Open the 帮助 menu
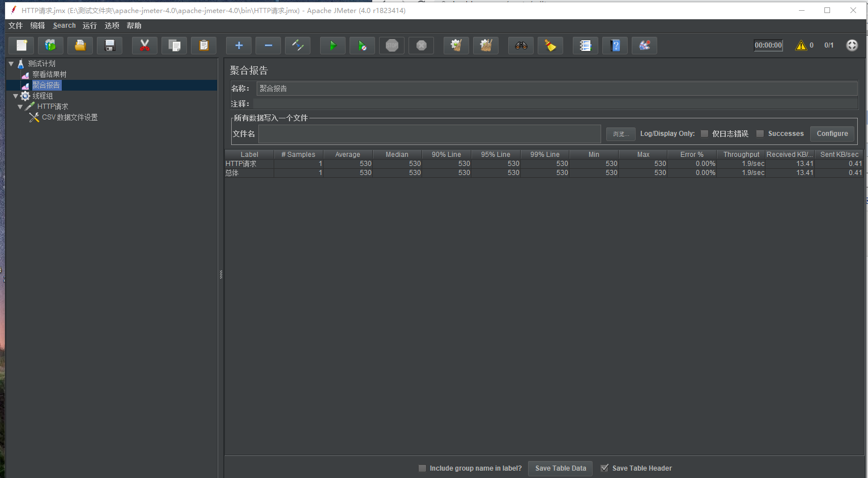 pos(134,25)
